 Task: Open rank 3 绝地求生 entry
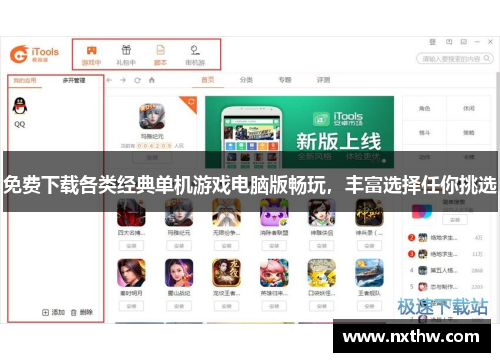(445, 254)
